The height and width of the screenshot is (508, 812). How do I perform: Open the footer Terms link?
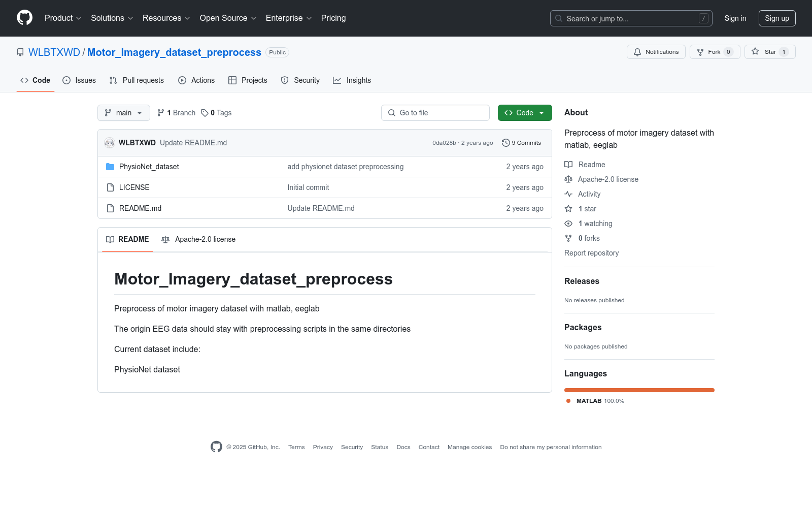point(296,447)
